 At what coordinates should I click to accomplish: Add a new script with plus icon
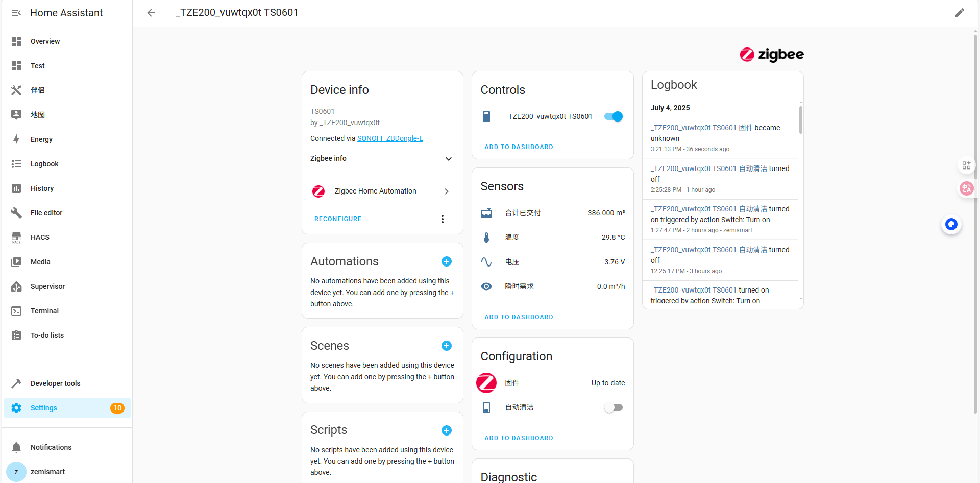446,430
